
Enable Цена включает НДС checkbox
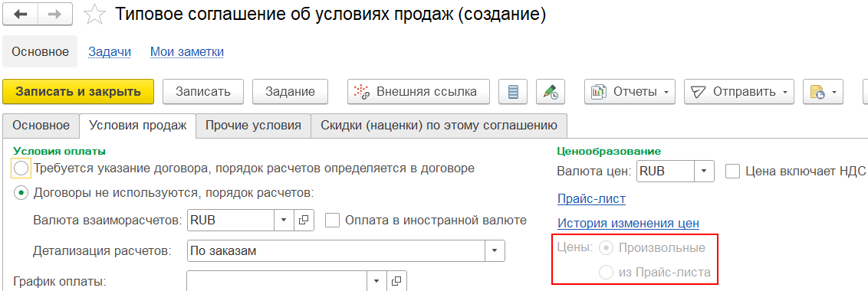(x=732, y=171)
